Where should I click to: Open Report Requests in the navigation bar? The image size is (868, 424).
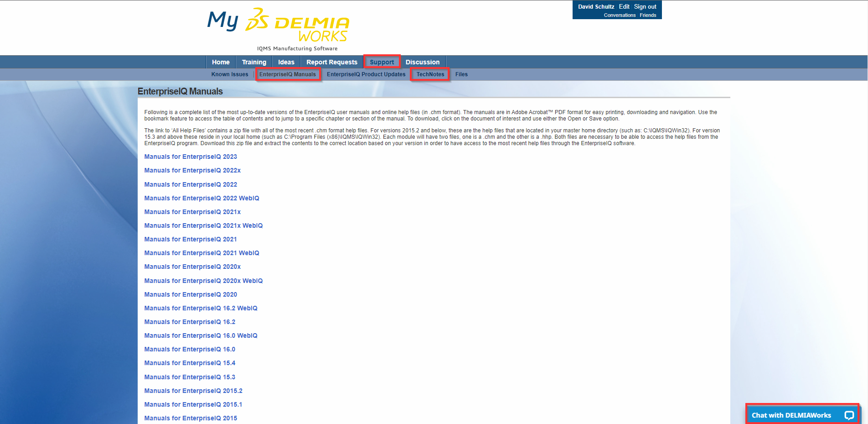(x=332, y=62)
